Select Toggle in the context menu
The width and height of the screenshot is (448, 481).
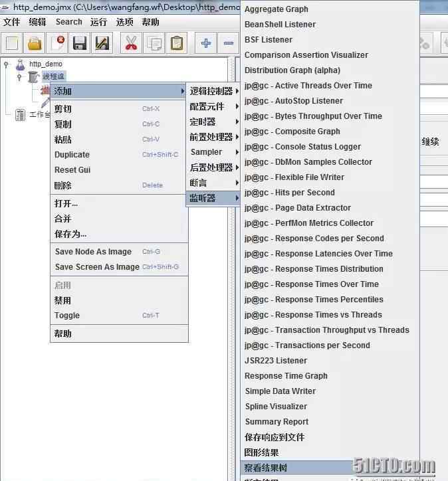(x=119, y=316)
